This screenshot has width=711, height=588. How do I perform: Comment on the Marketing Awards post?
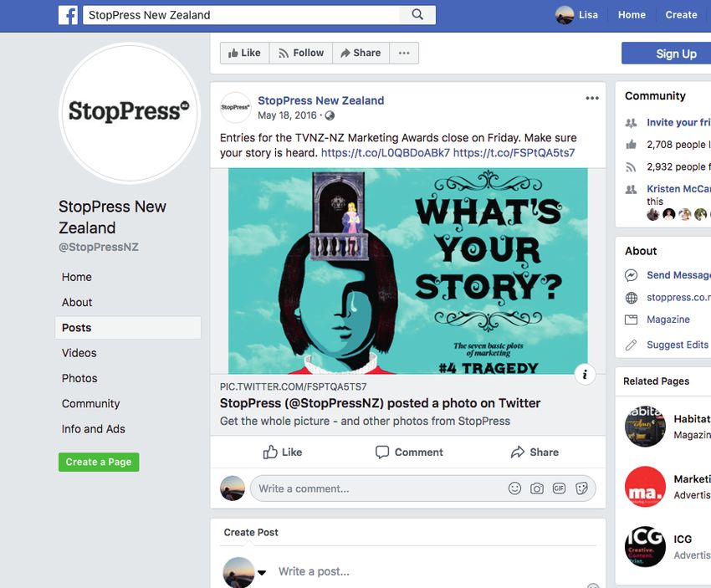(x=409, y=452)
